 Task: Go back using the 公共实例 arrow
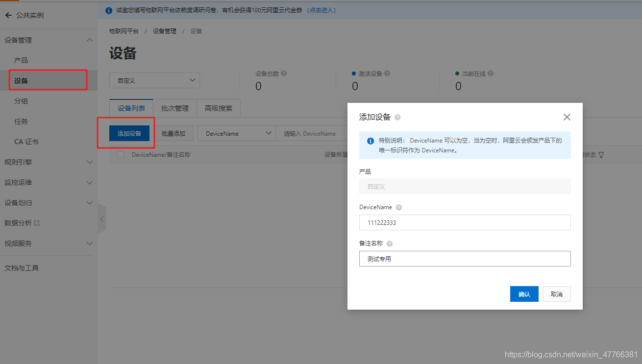[x=8, y=15]
